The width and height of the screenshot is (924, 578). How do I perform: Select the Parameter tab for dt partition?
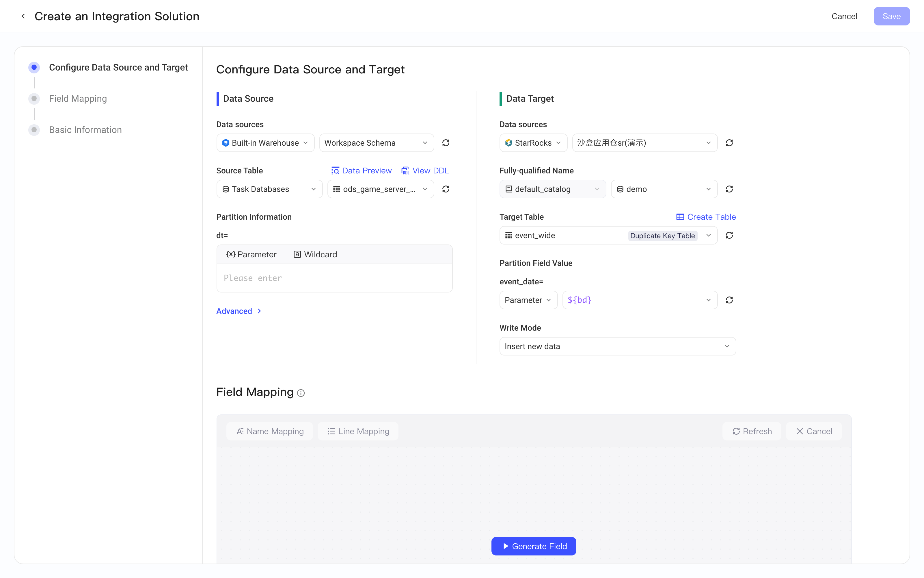click(x=251, y=254)
